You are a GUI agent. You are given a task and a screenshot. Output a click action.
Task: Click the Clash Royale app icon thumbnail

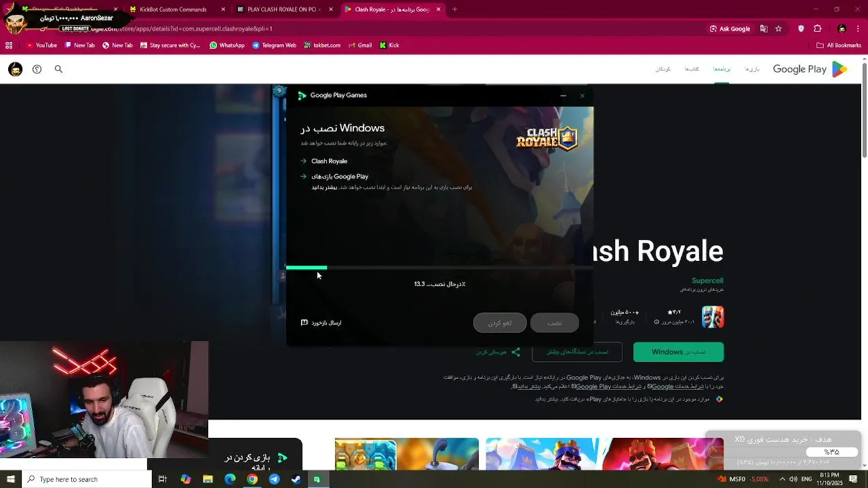coord(713,317)
